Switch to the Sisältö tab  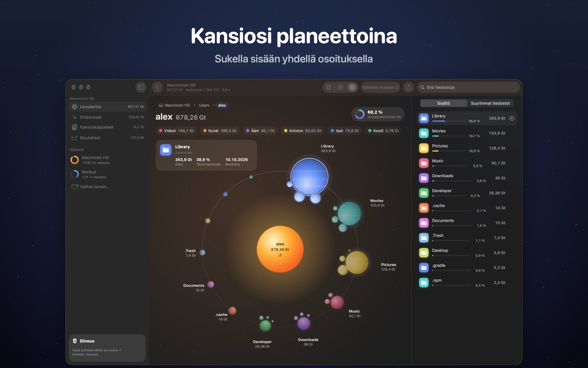point(443,103)
